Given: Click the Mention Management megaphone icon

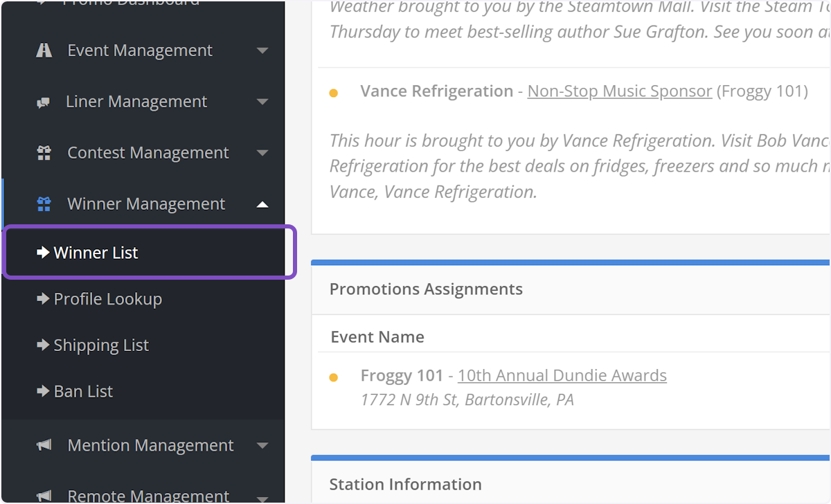Looking at the screenshot, I should [x=44, y=446].
